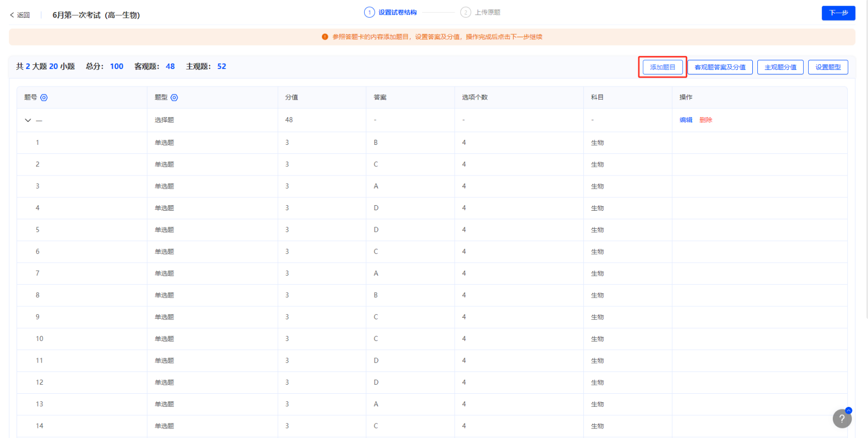Click the back arrow icon labeled 返回
The image size is (868, 438).
[x=12, y=15]
